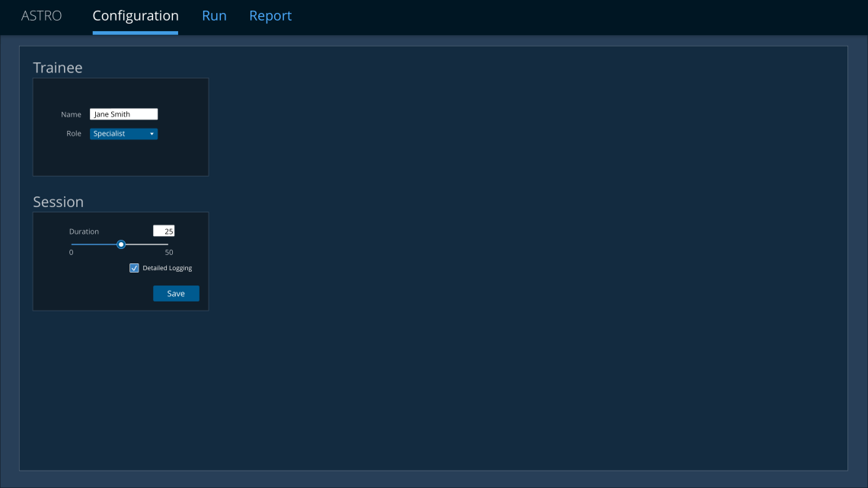Click the Duration slider handle

[120, 244]
